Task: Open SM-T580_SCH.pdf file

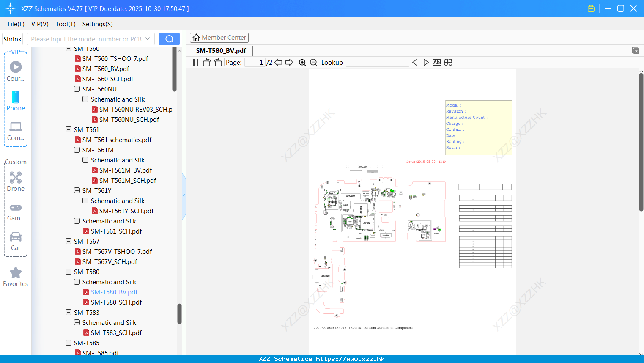Action: click(116, 302)
